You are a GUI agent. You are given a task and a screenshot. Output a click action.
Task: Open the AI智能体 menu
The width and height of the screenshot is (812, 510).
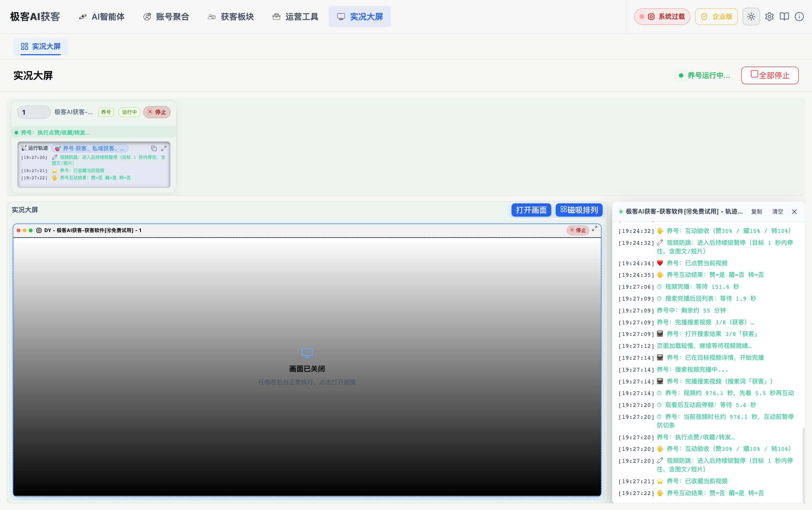(x=102, y=17)
